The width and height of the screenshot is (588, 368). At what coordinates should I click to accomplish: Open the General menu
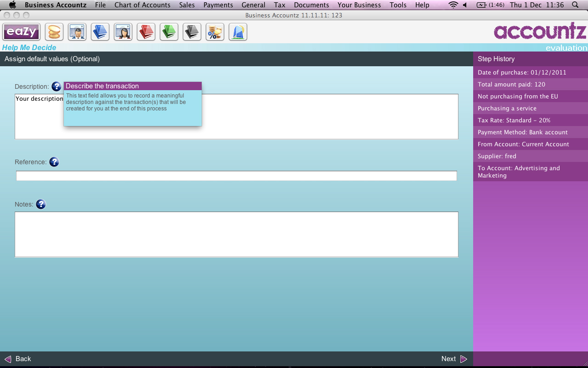pos(254,5)
